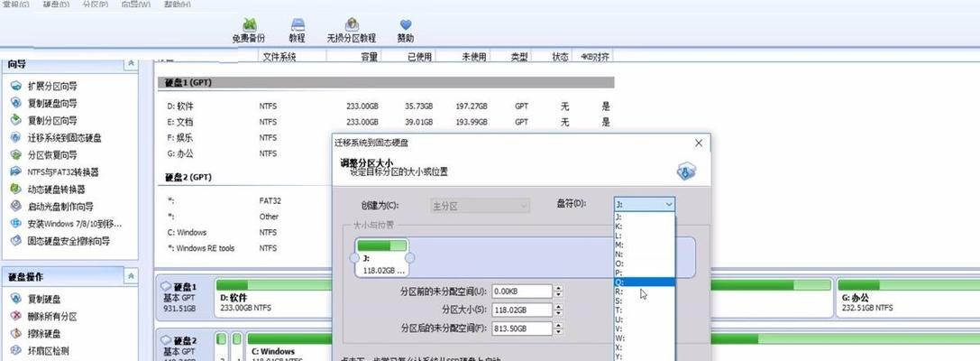Pick drive letter L: from the list
The width and height of the screenshot is (980, 361).
coord(645,236)
